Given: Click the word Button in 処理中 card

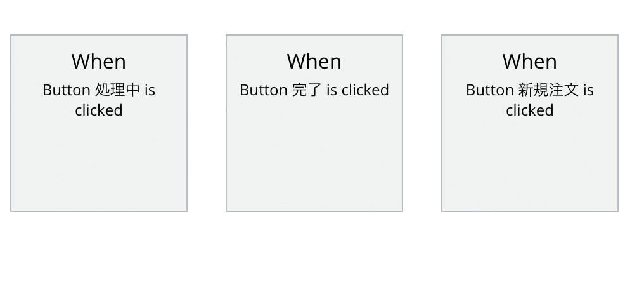Looking at the screenshot, I should (66, 90).
